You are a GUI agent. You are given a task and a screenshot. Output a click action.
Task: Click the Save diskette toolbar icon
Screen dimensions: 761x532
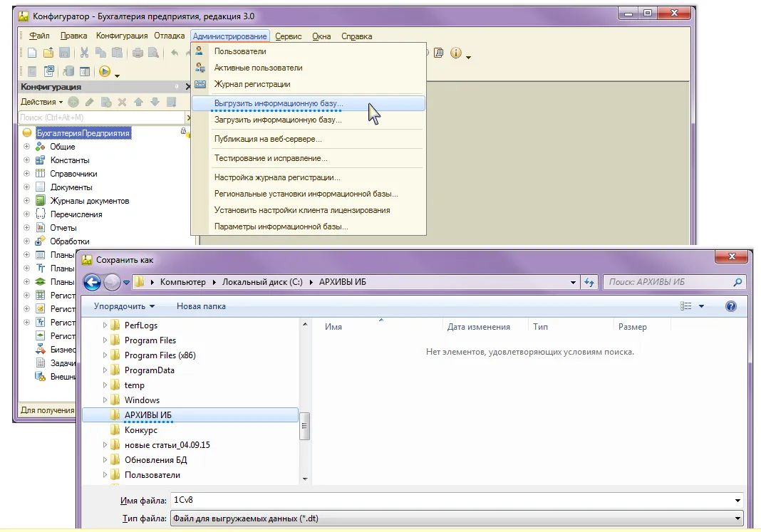coord(65,53)
